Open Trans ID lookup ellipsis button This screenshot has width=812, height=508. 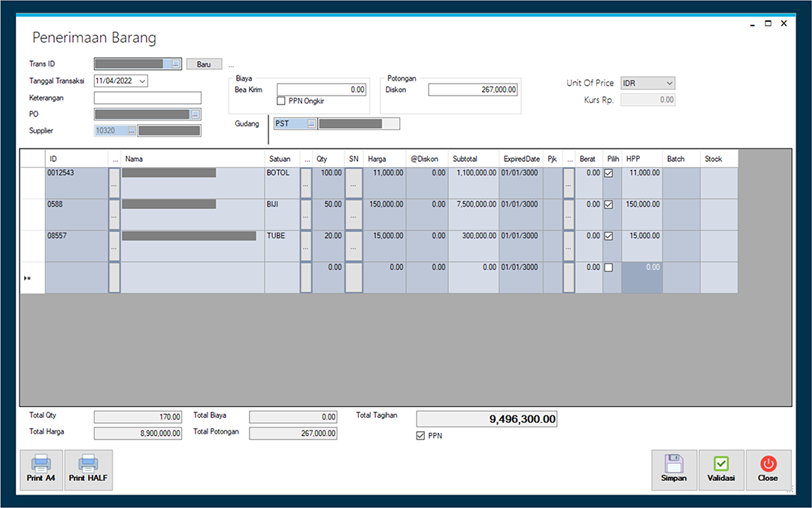pyautogui.click(x=175, y=64)
